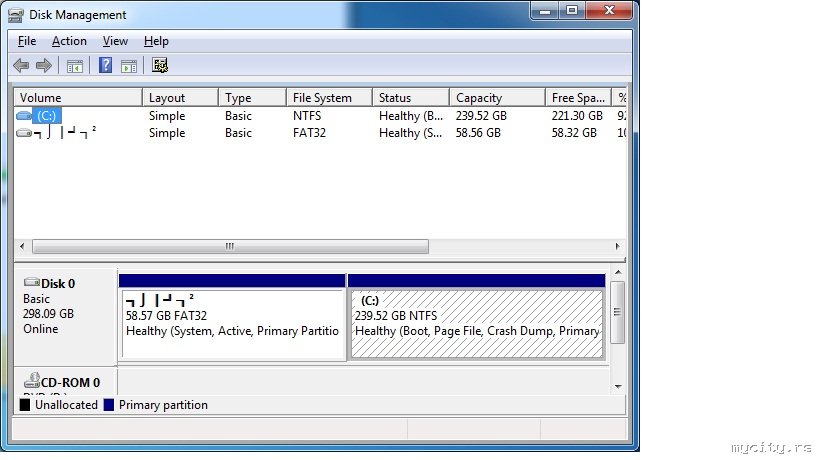This screenshot has width=819, height=460.
Task: Click the Settings toolbar icon at the far right
Action: coord(160,65)
